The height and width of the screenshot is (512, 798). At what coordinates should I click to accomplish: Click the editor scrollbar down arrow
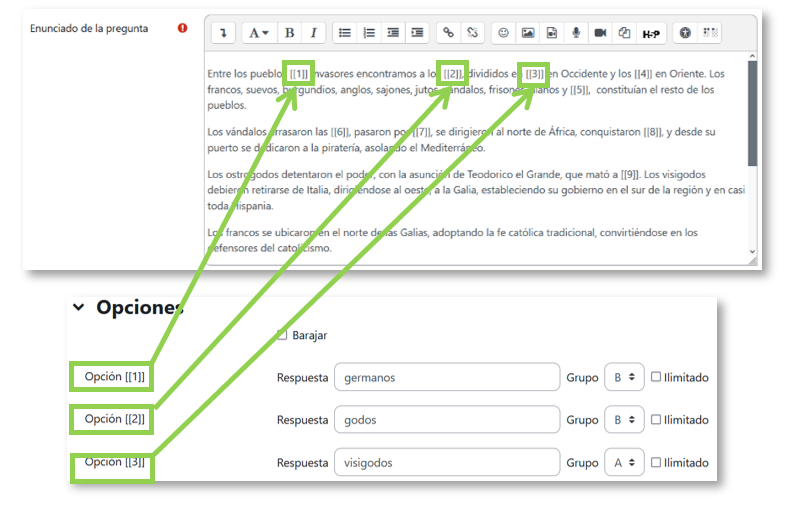point(752,251)
